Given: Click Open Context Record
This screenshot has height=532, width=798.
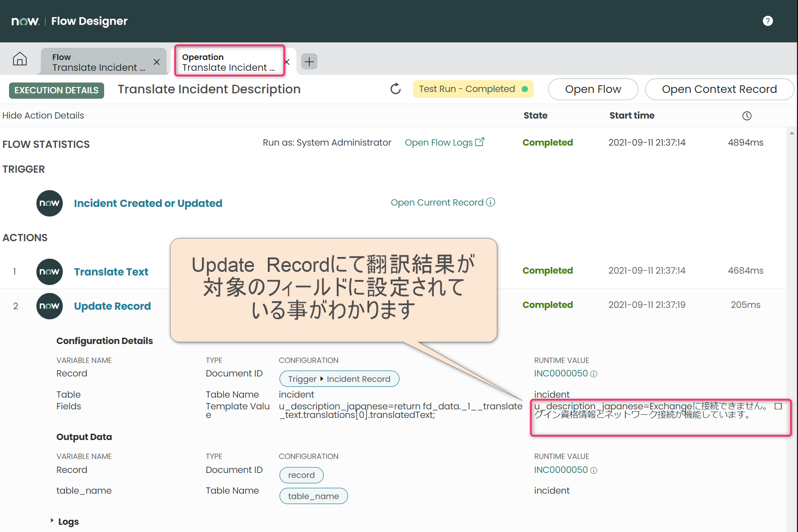Looking at the screenshot, I should click(719, 89).
